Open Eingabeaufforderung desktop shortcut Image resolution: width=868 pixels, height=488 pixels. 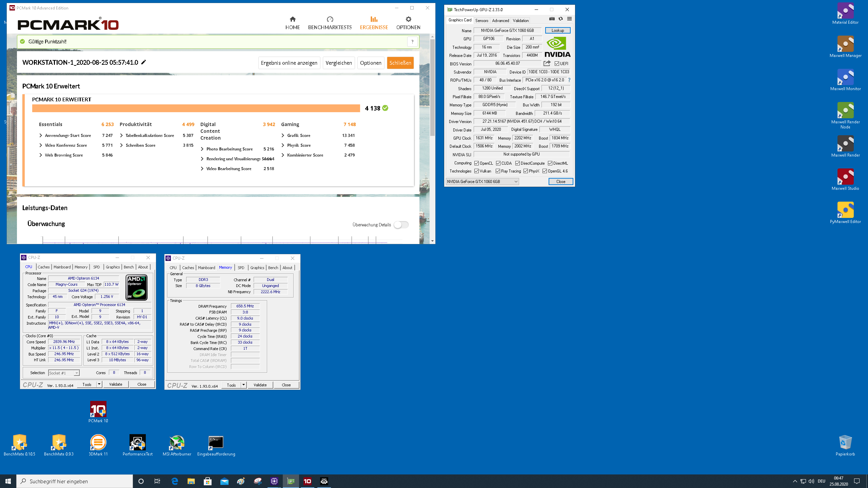pos(216,445)
